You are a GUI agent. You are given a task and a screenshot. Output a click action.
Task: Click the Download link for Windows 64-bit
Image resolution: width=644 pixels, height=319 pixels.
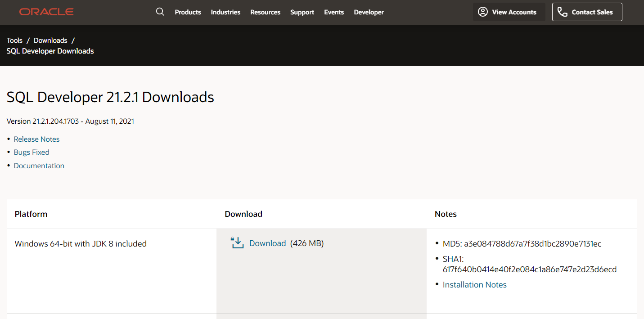(x=267, y=243)
